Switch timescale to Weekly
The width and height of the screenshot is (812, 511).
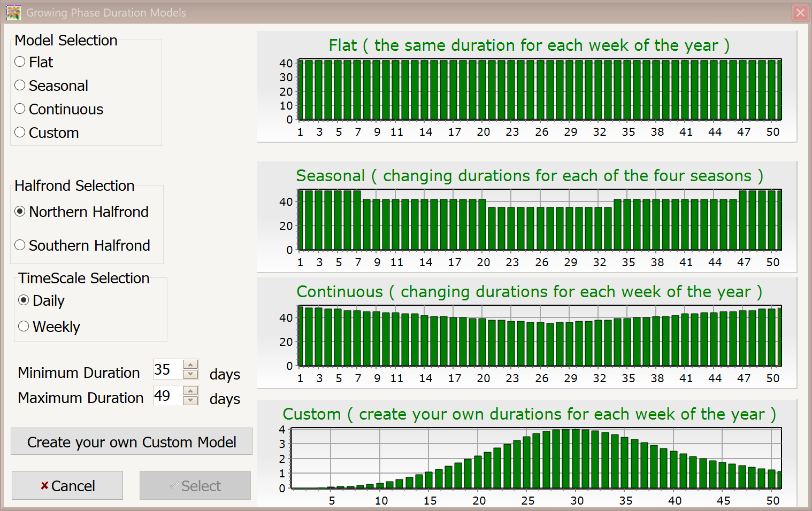click(24, 326)
